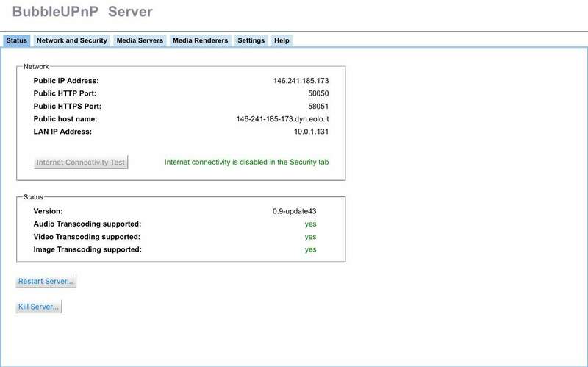Click the Status tab

point(17,40)
